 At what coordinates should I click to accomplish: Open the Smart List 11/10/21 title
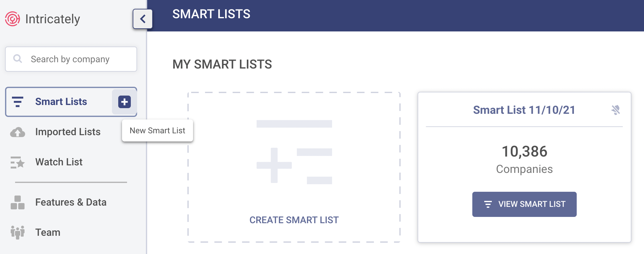524,110
